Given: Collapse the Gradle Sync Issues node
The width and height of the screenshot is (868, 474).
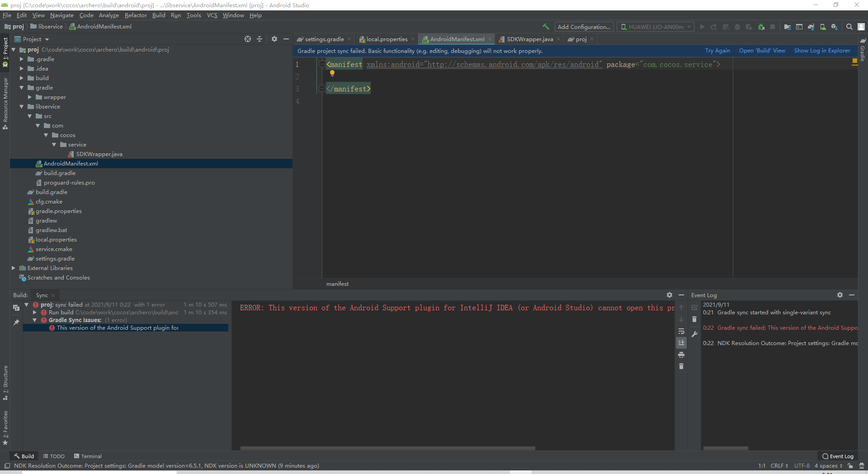Looking at the screenshot, I should [x=35, y=320].
